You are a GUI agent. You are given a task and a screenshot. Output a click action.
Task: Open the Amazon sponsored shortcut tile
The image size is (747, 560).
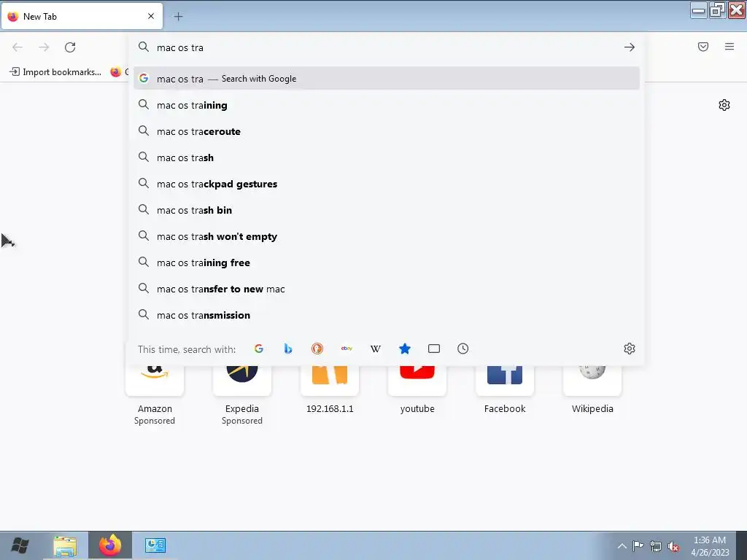[155, 394]
